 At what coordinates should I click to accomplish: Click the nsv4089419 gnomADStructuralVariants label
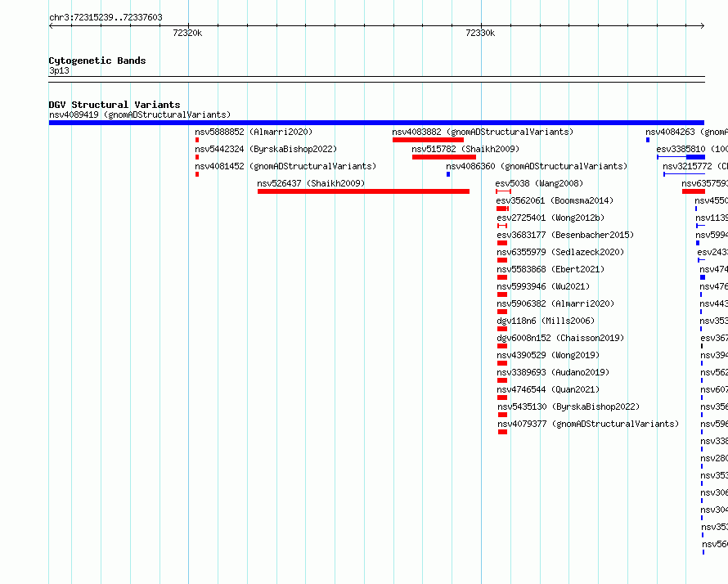click(140, 115)
